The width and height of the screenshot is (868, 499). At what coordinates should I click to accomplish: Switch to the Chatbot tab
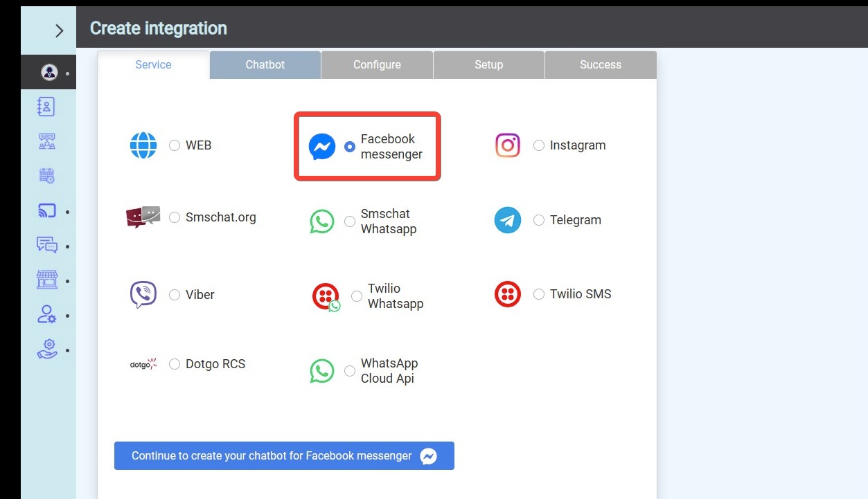click(265, 64)
